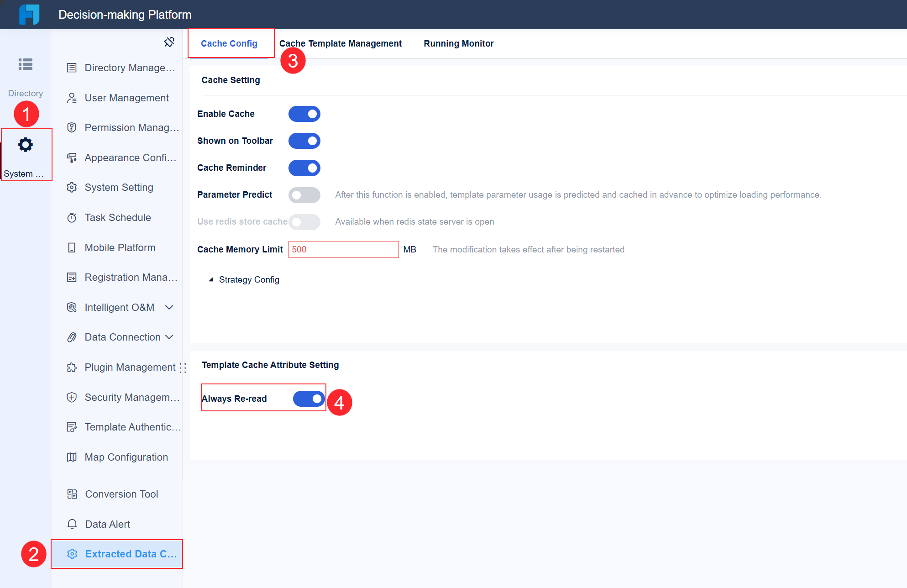Open the Directory list icon
The image size is (907, 588).
coord(26,64)
